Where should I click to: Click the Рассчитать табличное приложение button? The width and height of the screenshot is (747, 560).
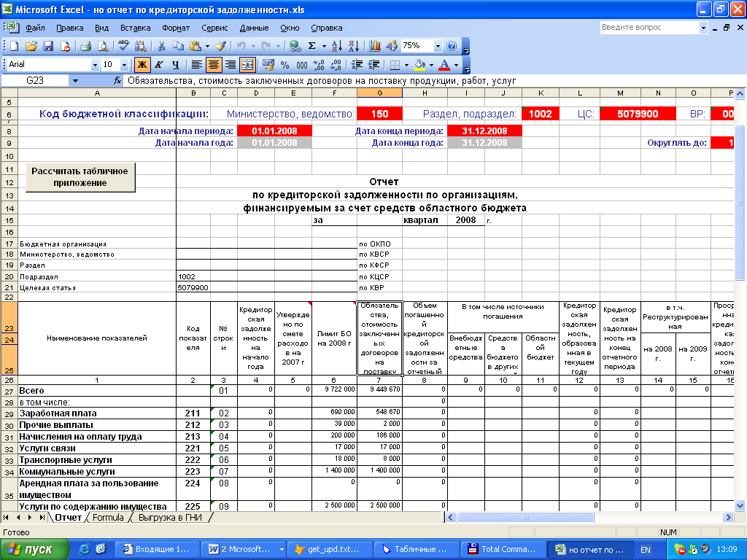80,177
